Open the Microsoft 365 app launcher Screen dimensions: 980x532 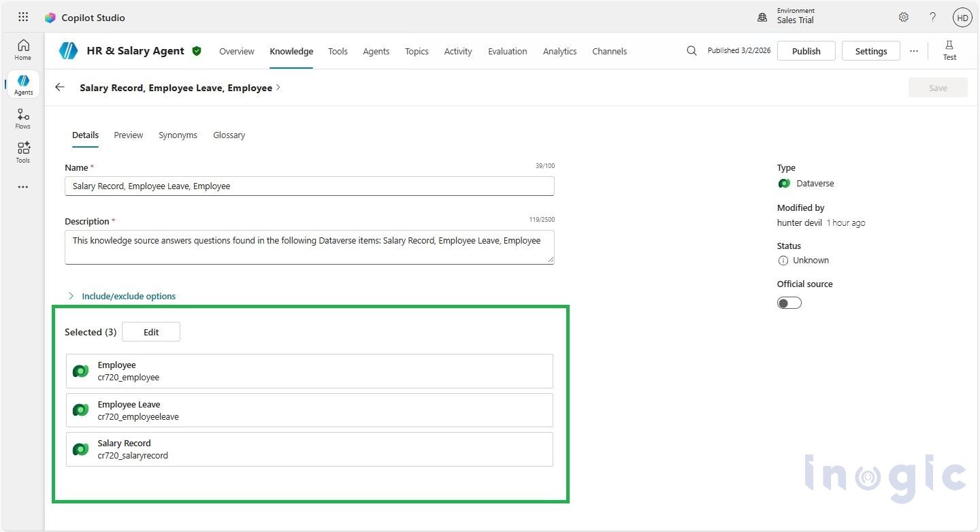pyautogui.click(x=22, y=17)
